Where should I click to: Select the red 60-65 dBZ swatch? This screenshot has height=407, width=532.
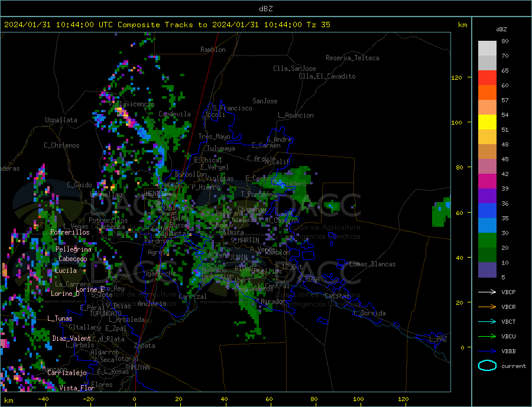487,77
